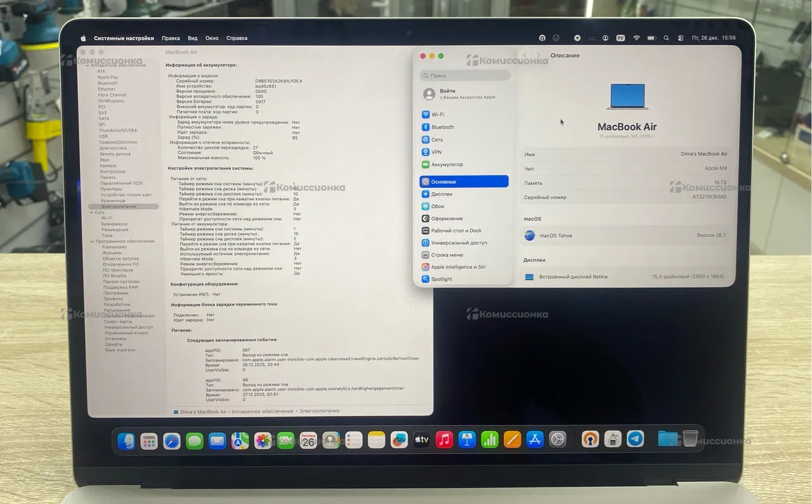
Task: Open the Справка menu
Action: pyautogui.click(x=237, y=38)
